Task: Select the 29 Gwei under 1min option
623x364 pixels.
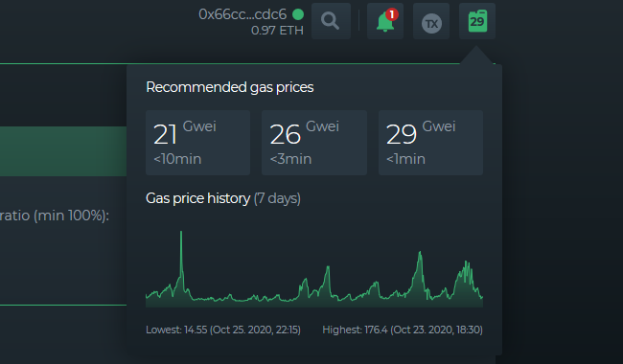Action: [430, 143]
